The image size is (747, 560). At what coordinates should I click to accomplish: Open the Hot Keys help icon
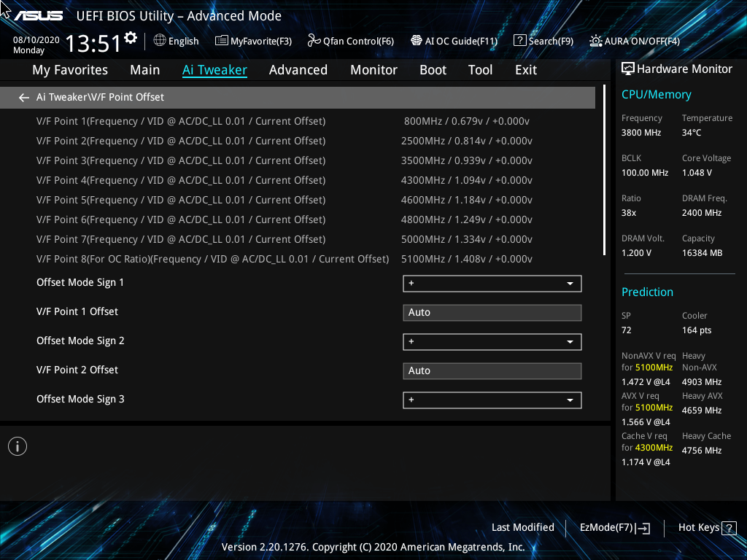[730, 527]
